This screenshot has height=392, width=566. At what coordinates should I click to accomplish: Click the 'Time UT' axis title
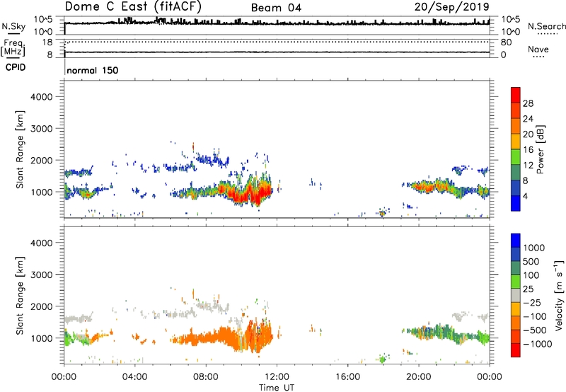[x=277, y=387]
